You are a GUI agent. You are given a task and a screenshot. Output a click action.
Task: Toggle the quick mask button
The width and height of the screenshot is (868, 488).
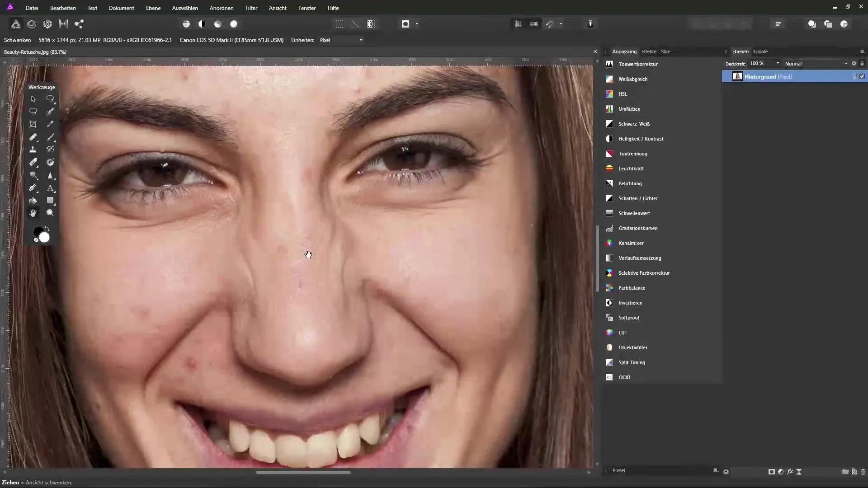406,24
